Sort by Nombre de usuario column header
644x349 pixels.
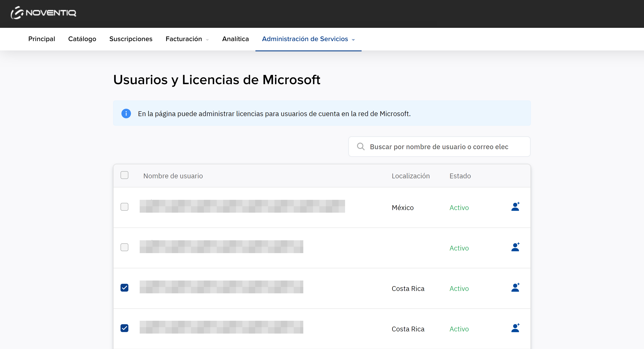(x=173, y=176)
